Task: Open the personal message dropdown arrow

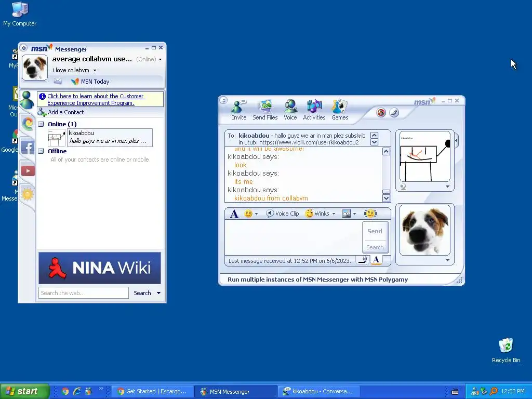Action: pyautogui.click(x=95, y=71)
